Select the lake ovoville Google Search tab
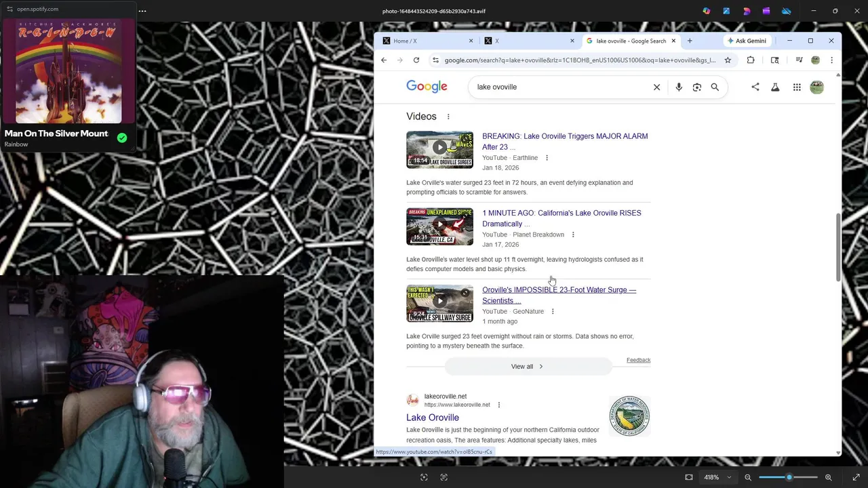Viewport: 868px width, 488px height. pyautogui.click(x=631, y=41)
